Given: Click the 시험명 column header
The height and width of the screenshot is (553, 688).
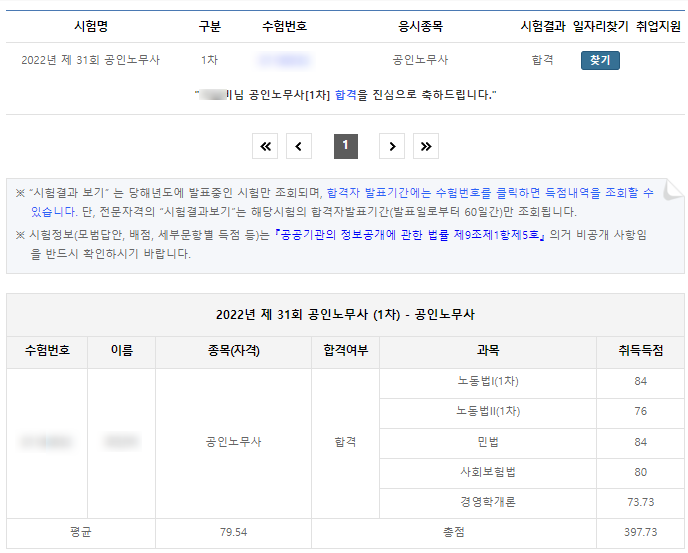Looking at the screenshot, I should [91, 26].
